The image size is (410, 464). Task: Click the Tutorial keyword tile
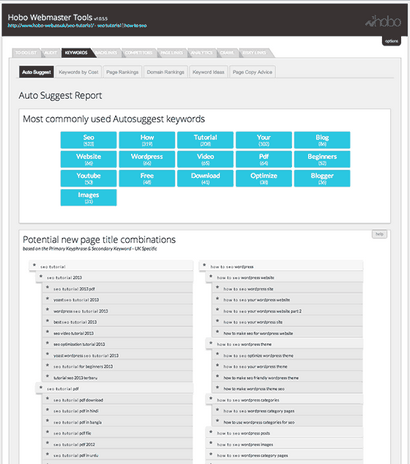tap(205, 140)
